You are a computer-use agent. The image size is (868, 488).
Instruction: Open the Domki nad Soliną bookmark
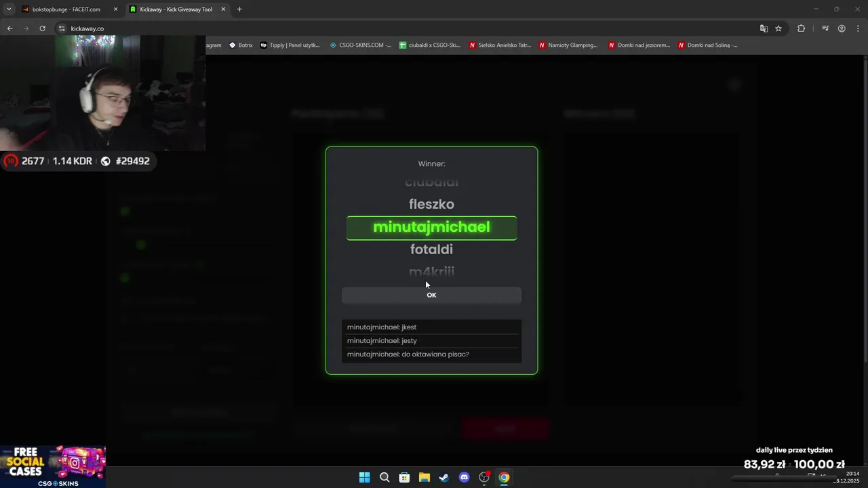click(708, 45)
